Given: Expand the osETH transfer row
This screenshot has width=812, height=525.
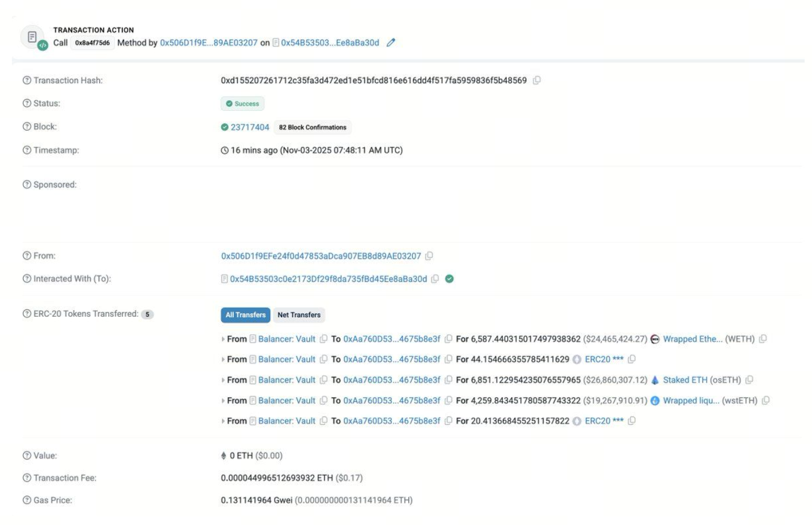Looking at the screenshot, I should [223, 380].
